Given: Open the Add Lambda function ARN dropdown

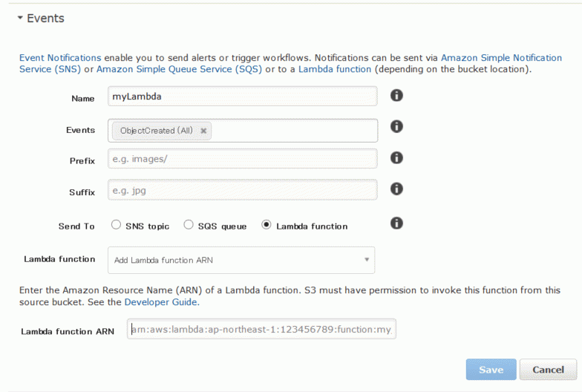Looking at the screenshot, I should click(x=241, y=260).
